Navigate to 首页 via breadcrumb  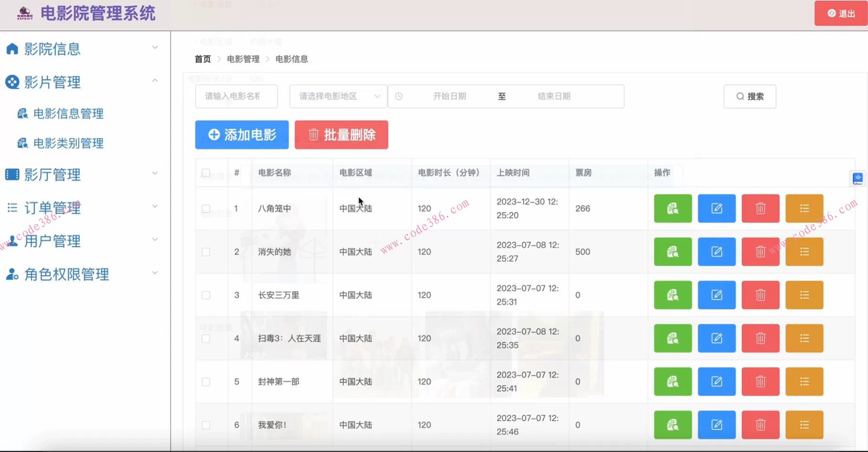tap(202, 59)
